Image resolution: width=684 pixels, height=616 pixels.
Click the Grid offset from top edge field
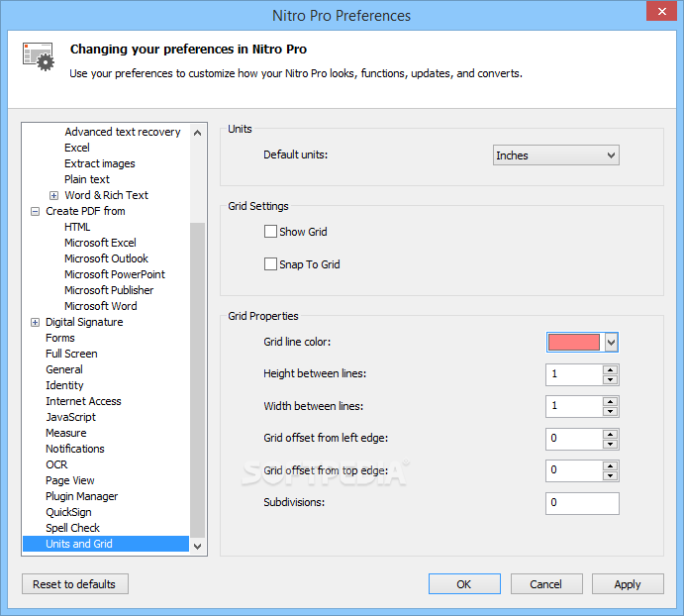pyautogui.click(x=574, y=470)
